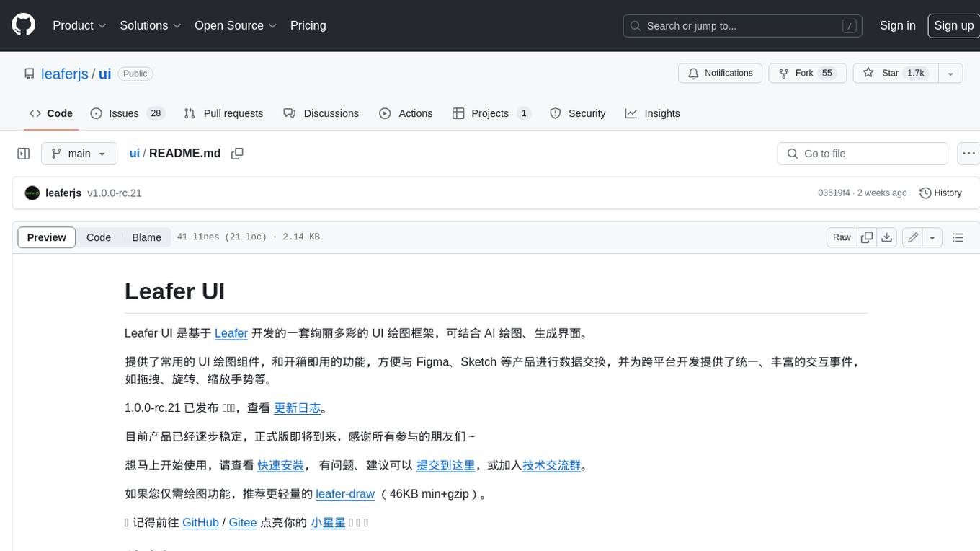Open the Discussions tab
This screenshot has width=980, height=551.
click(x=321, y=113)
